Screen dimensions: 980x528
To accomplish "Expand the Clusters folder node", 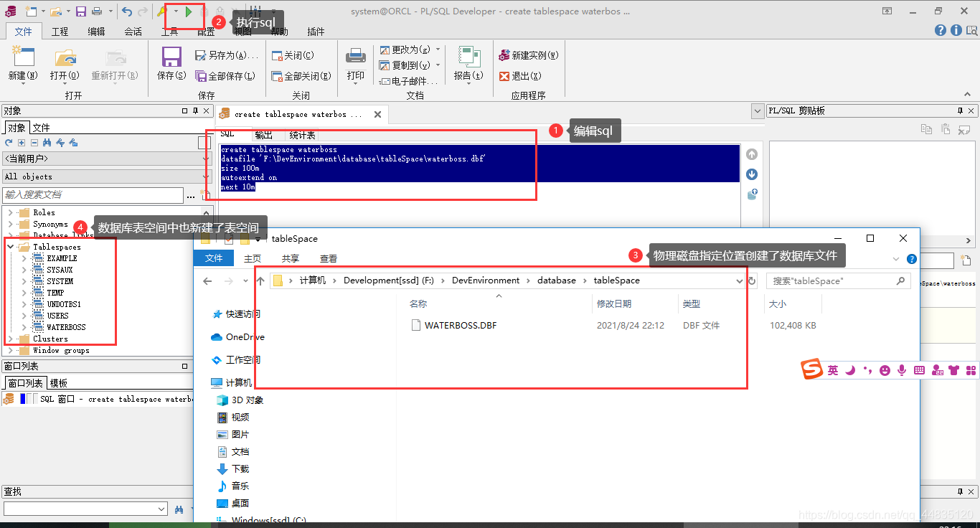I will 11,339.
